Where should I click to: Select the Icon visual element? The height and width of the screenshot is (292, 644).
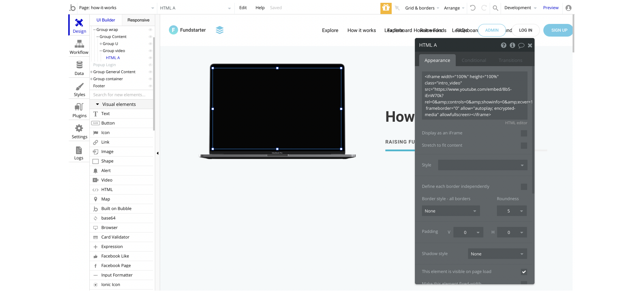[x=122, y=133]
